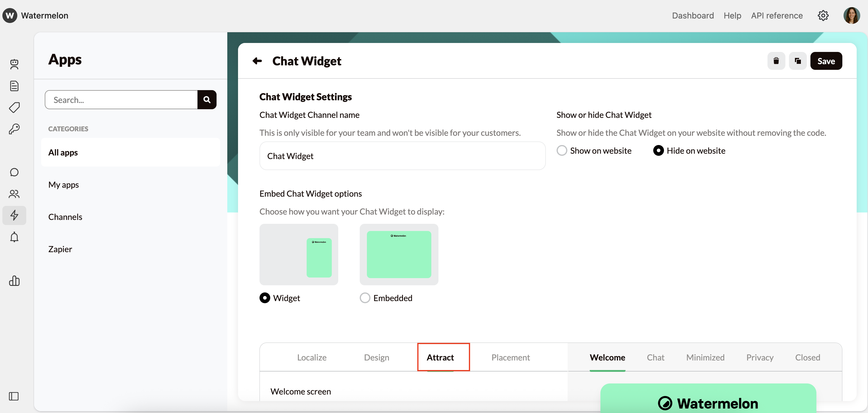Image resolution: width=868 pixels, height=413 pixels.
Task: Click the Chat Widget channel name field
Action: [402, 156]
